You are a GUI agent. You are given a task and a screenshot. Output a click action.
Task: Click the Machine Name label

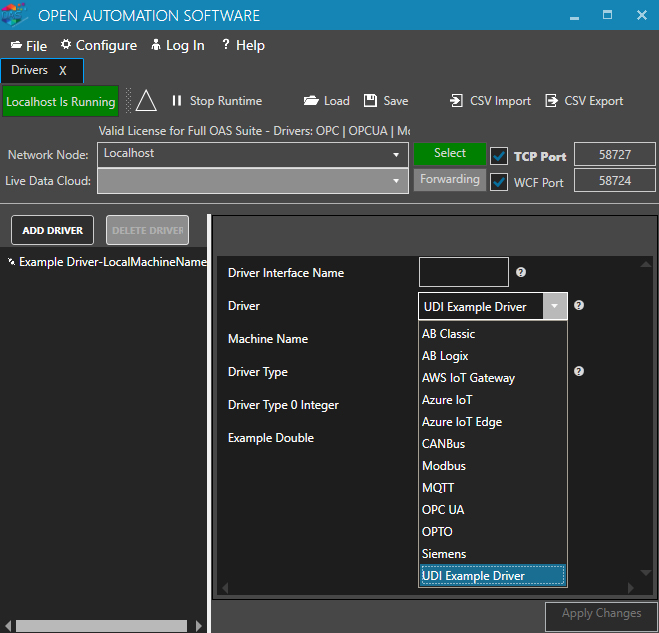click(x=268, y=339)
